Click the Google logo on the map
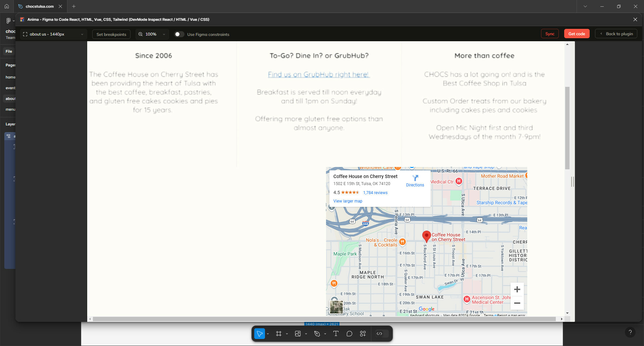 [427, 309]
